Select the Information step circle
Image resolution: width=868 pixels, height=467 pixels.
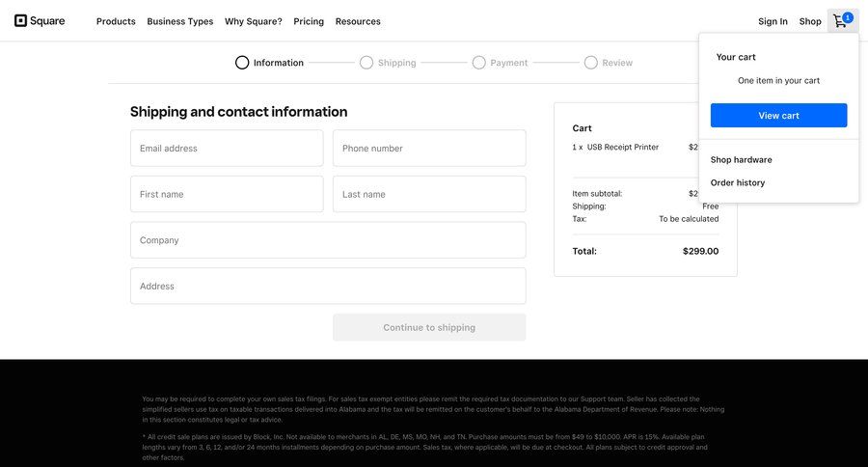click(x=242, y=63)
